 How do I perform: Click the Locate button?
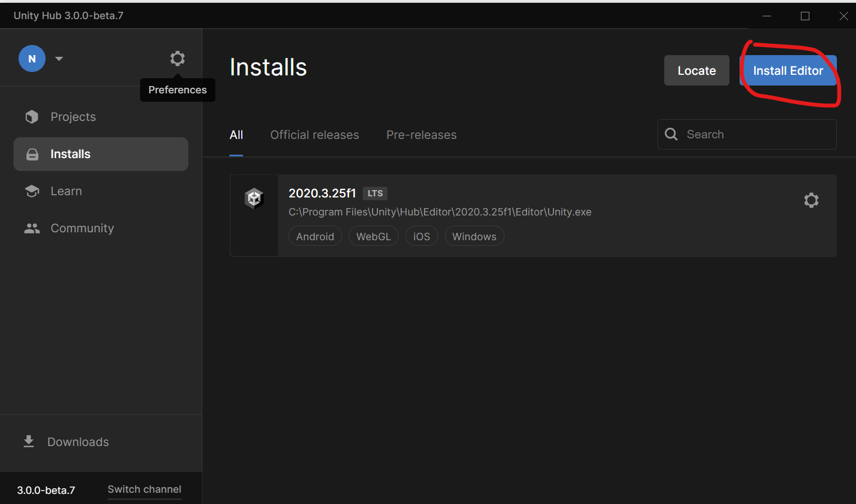coord(697,70)
